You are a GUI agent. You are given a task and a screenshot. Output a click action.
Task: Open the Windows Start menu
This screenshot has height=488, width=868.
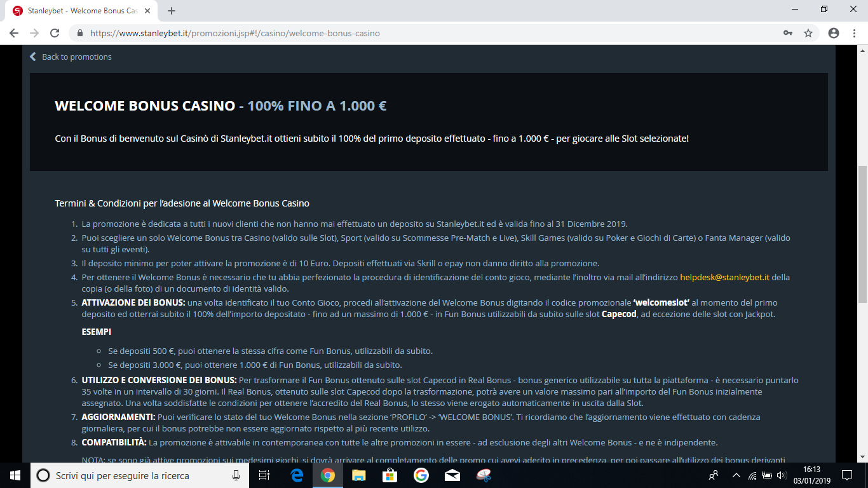pos(15,475)
